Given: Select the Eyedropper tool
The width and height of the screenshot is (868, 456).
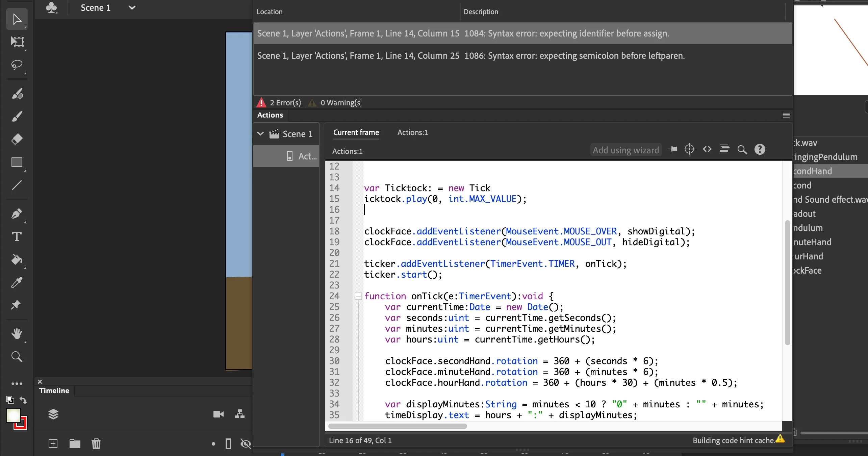Looking at the screenshot, I should (17, 282).
